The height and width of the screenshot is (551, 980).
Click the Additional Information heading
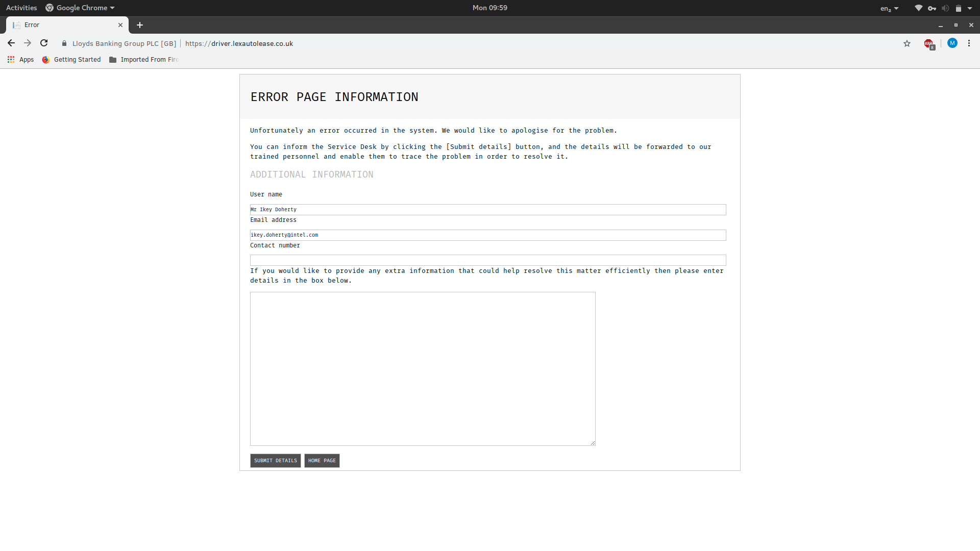pyautogui.click(x=312, y=174)
